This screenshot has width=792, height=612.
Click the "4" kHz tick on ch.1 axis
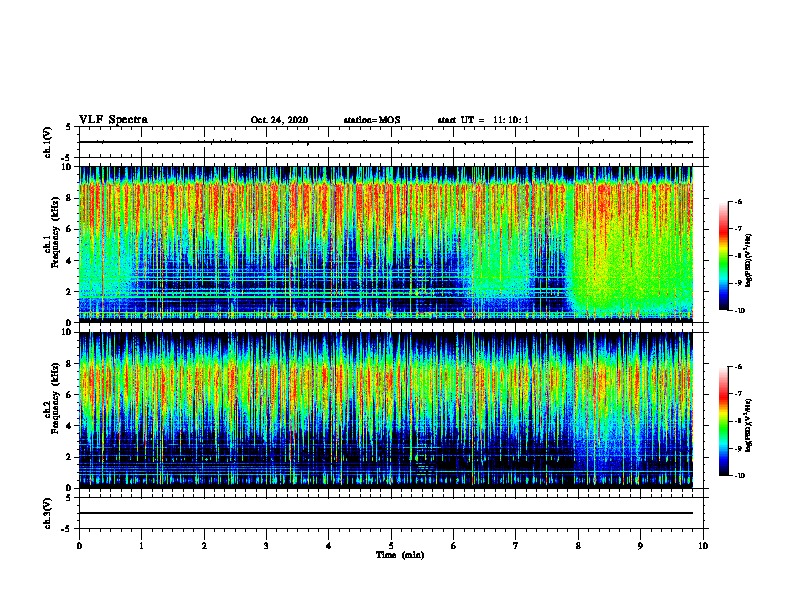pyautogui.click(x=69, y=261)
